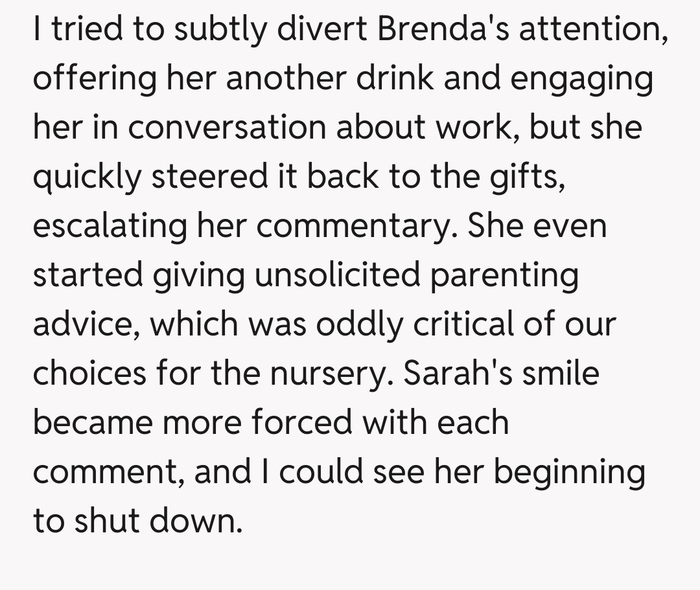The height and width of the screenshot is (590, 700).
Task: Click the word "nursery" in the text
Action: pos(339,373)
